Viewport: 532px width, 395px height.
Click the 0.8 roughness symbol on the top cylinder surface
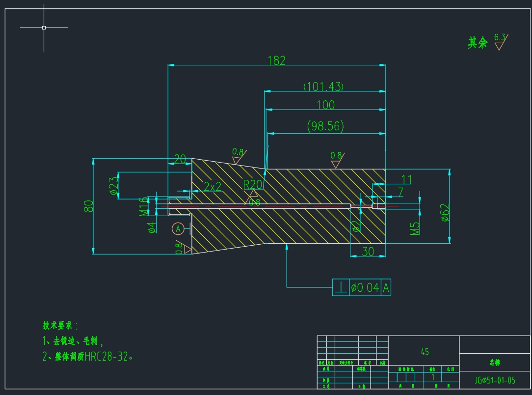337,160
